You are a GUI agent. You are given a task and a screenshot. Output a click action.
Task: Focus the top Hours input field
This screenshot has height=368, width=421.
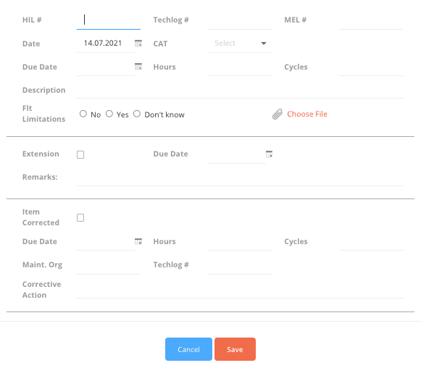point(240,67)
